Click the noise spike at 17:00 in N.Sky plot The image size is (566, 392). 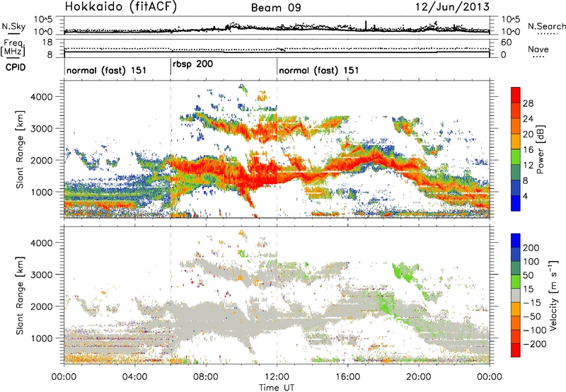(366, 25)
